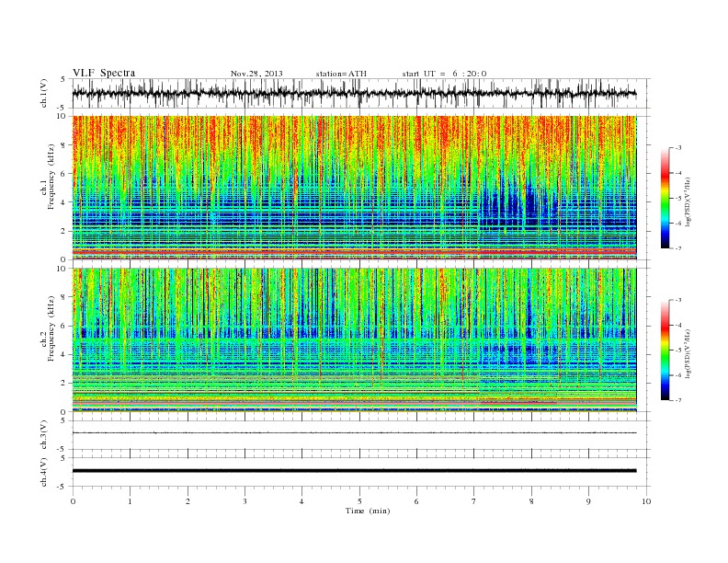
Task: Click the "-5" tick on ch.2 color bar
Action: click(x=678, y=350)
